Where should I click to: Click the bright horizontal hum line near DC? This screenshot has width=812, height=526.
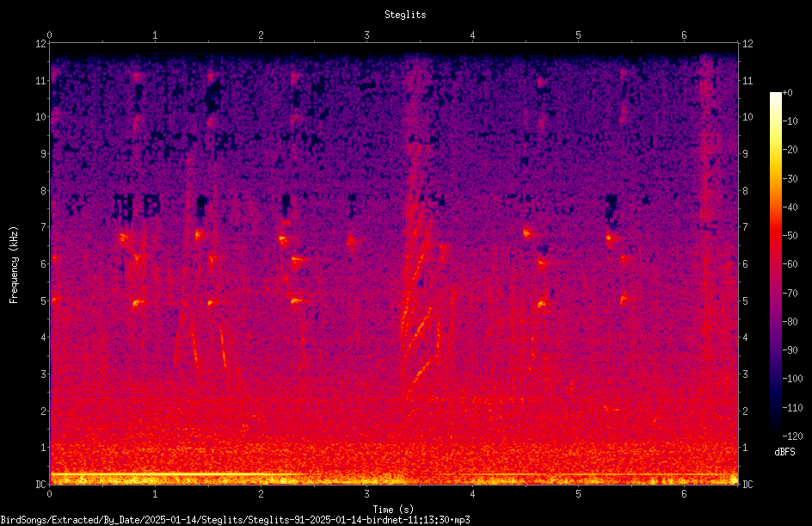(x=176, y=473)
